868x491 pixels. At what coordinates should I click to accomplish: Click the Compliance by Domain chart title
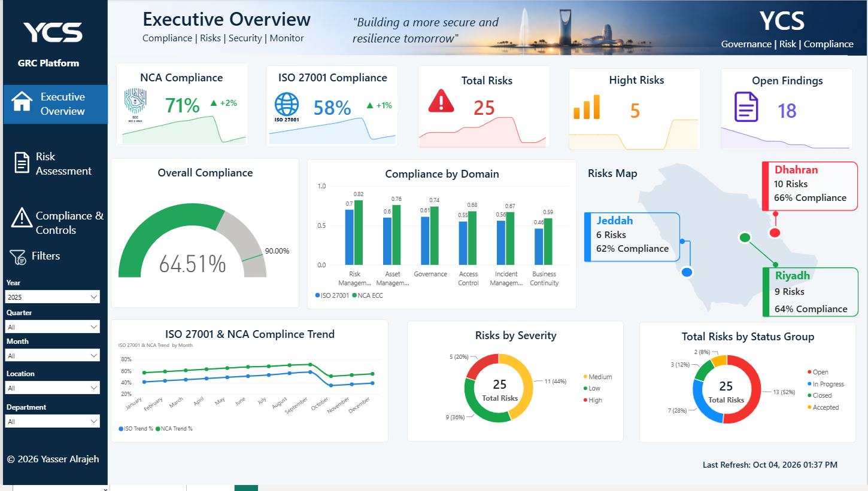click(x=442, y=174)
